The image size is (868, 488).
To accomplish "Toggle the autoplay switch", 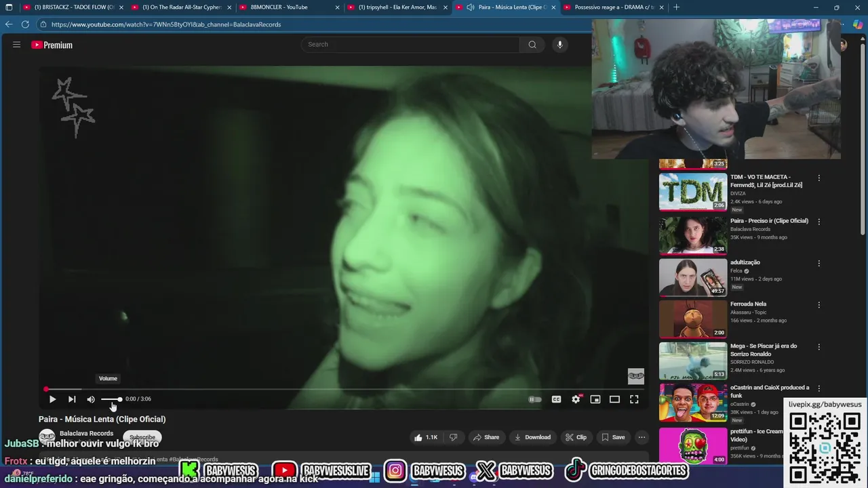I will tap(535, 399).
